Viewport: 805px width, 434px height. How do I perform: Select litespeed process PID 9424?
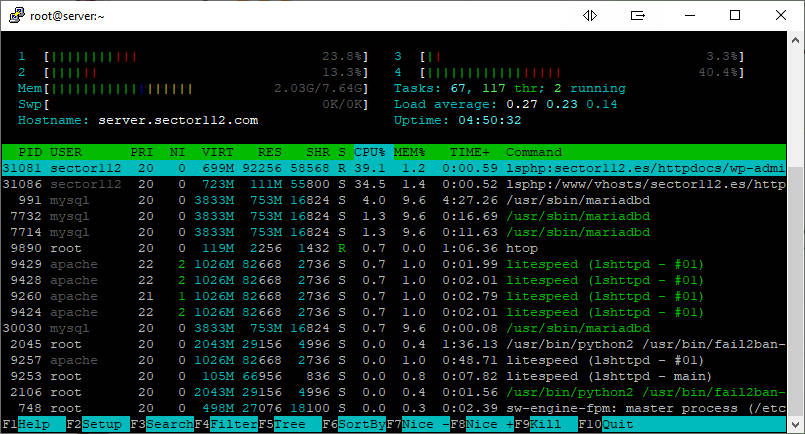394,312
